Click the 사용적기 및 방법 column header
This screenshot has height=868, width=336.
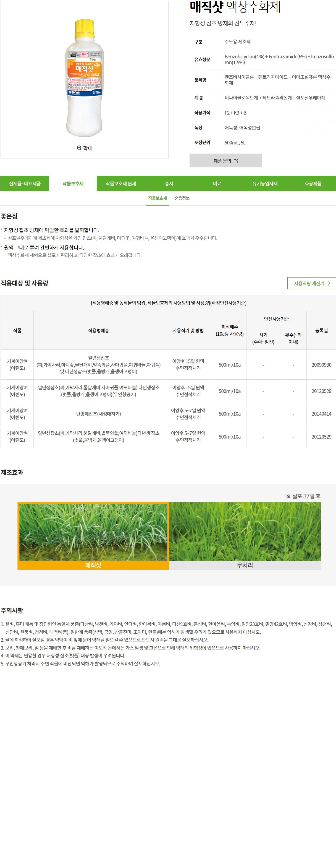point(188,330)
